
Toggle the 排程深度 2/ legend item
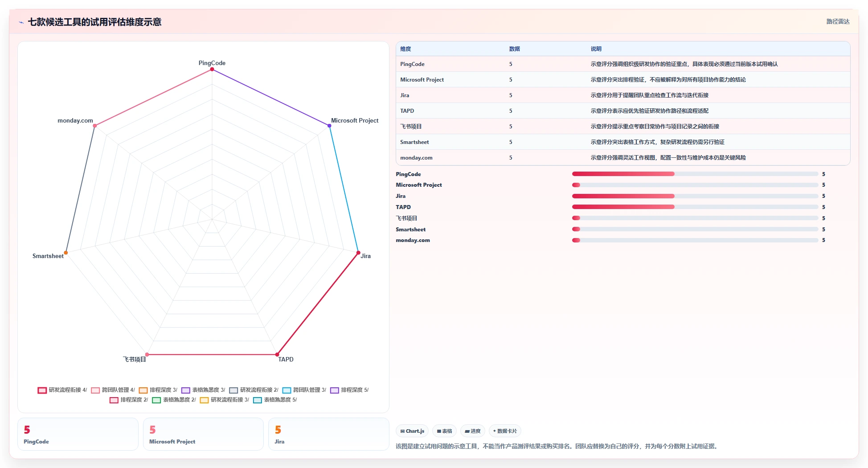tap(129, 400)
